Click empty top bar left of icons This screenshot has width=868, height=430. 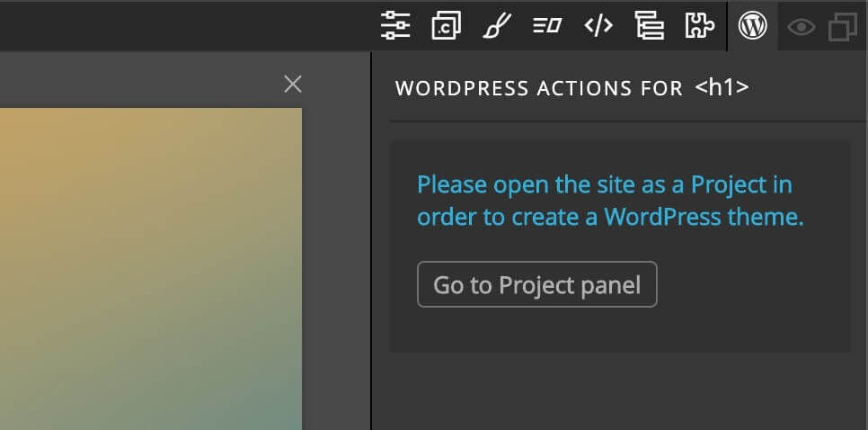click(182, 25)
